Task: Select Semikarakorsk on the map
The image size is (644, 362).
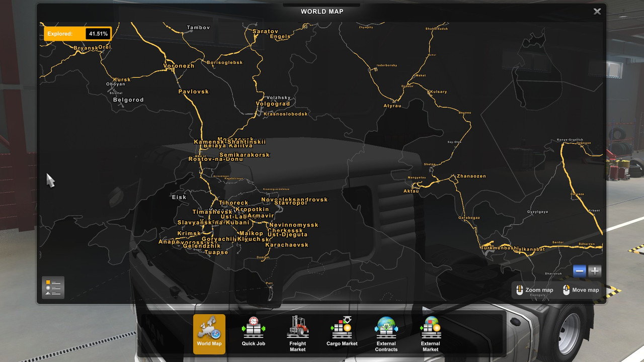Action: 245,155
